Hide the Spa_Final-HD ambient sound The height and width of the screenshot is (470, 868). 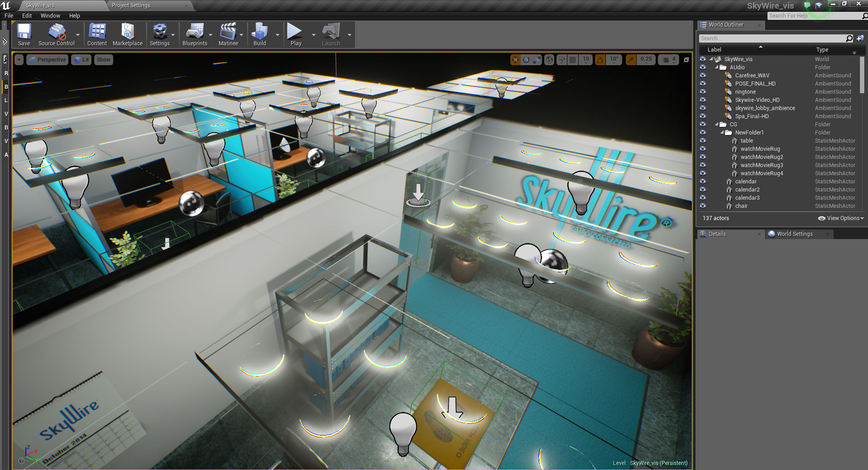(x=703, y=116)
